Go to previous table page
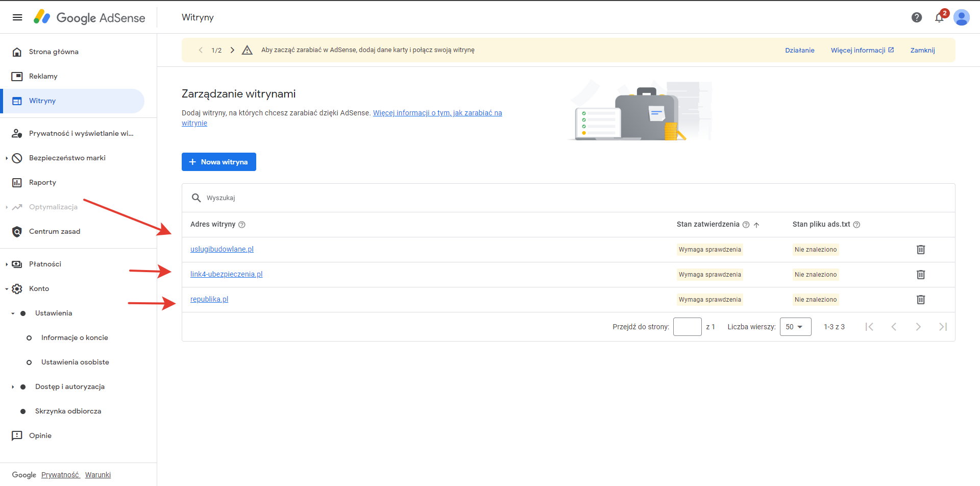 (x=894, y=327)
